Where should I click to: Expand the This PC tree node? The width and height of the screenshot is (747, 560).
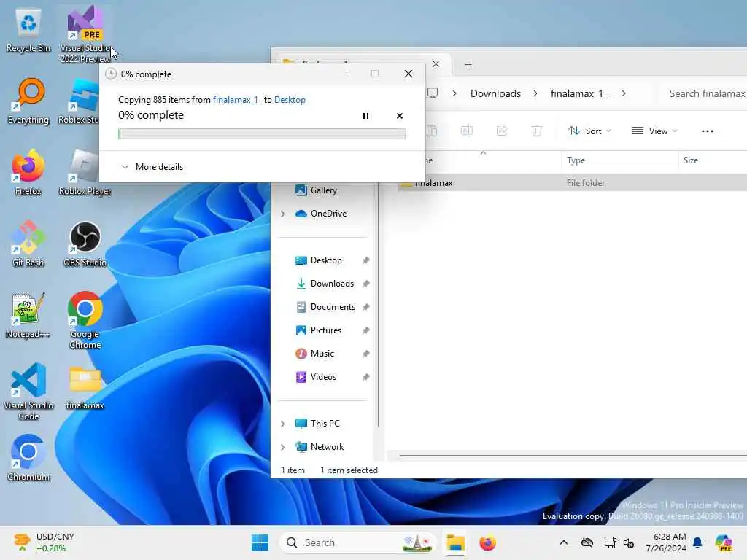click(x=283, y=424)
